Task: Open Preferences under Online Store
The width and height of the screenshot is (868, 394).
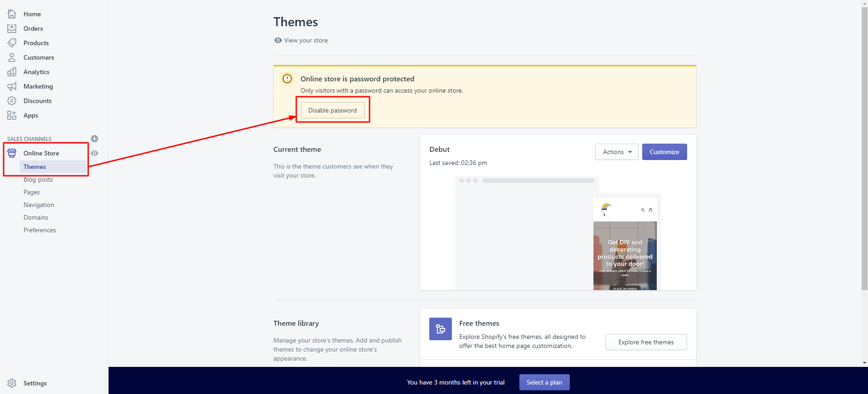Action: [x=40, y=230]
